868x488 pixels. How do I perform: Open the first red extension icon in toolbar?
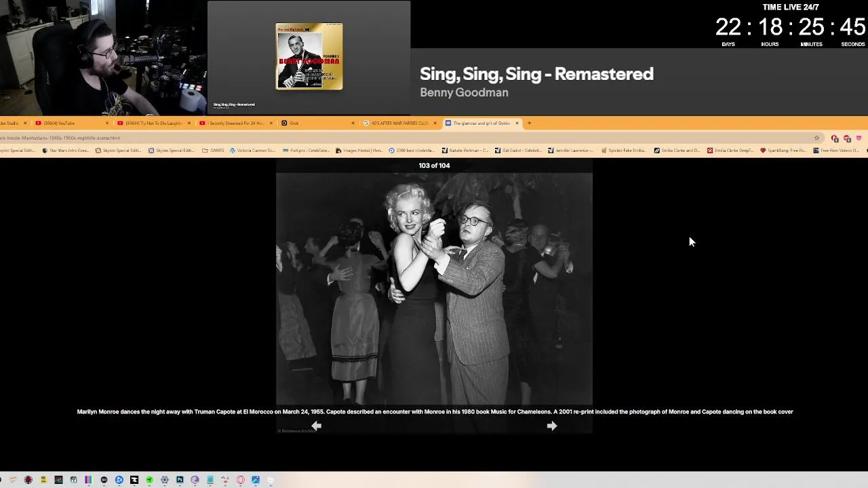click(x=835, y=138)
